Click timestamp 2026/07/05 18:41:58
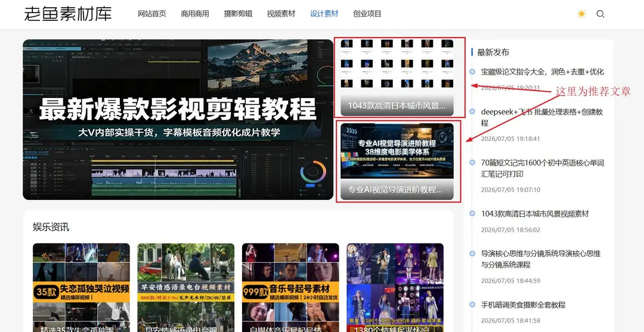Screen dimensions: 644x332 click(x=510, y=321)
